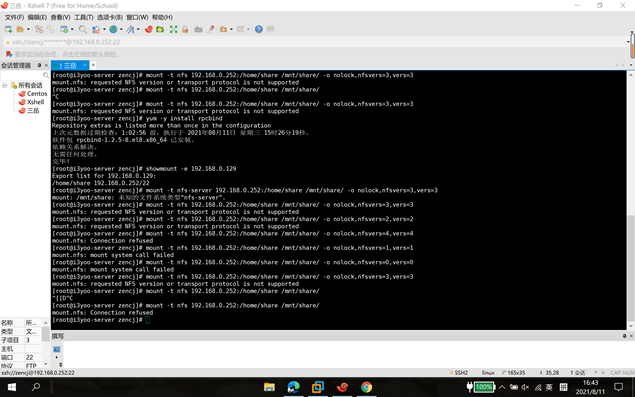
Task: Click the SSH2 status bar entry
Action: pyautogui.click(x=458, y=372)
